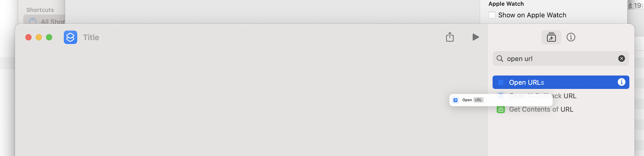Zoom the editor with the green button
This screenshot has height=156, width=644.
point(49,37)
